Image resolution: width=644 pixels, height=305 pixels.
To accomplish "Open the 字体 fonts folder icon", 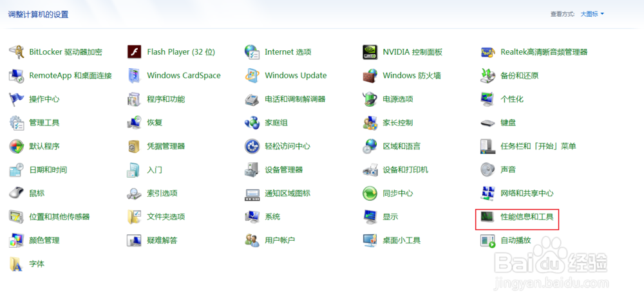I will [x=17, y=264].
